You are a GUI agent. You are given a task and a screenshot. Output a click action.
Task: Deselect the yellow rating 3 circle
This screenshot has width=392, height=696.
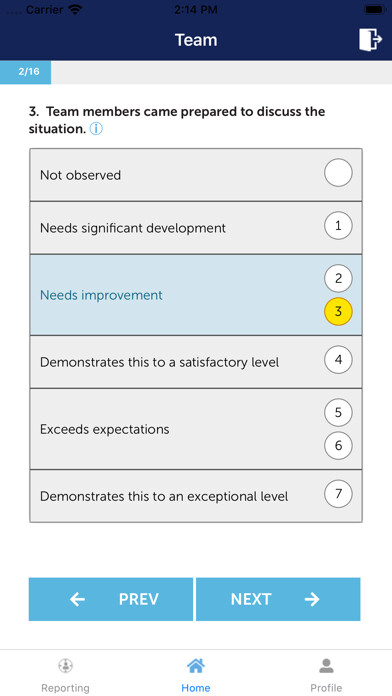point(338,312)
